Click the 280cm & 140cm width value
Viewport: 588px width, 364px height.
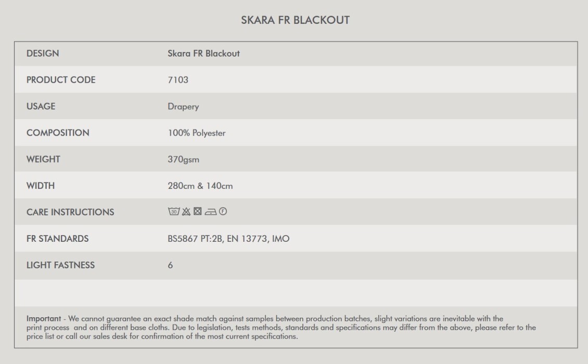[x=200, y=186]
